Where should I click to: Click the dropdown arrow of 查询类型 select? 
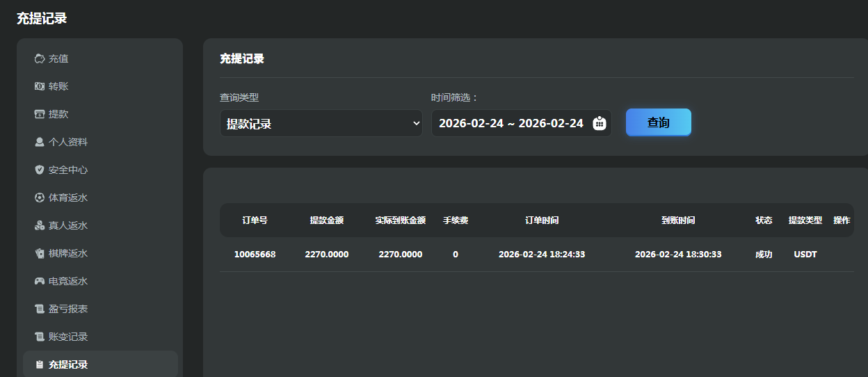416,124
